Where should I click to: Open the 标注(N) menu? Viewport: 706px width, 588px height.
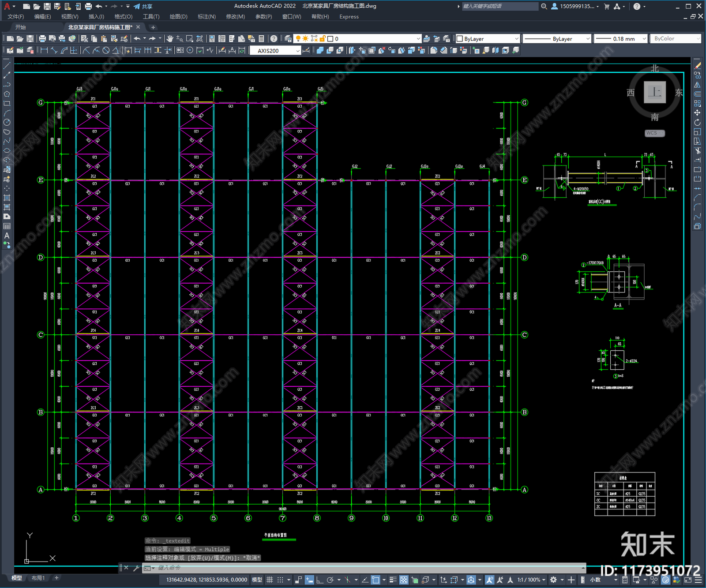(x=207, y=17)
